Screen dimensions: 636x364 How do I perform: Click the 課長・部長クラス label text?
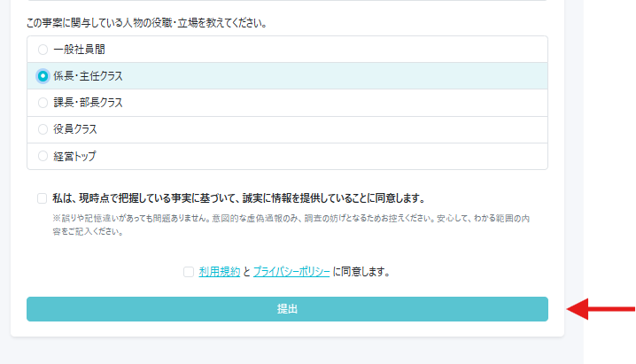coord(88,103)
